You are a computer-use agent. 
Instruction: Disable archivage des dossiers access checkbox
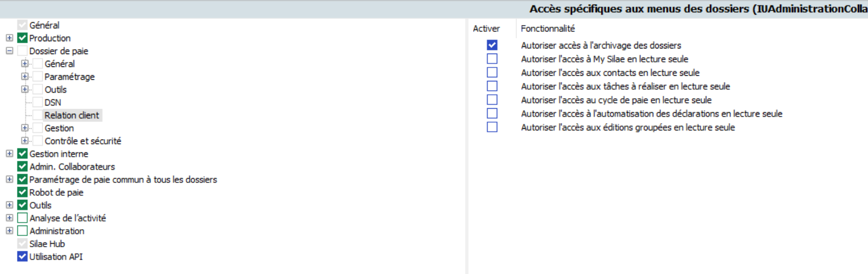coord(492,45)
